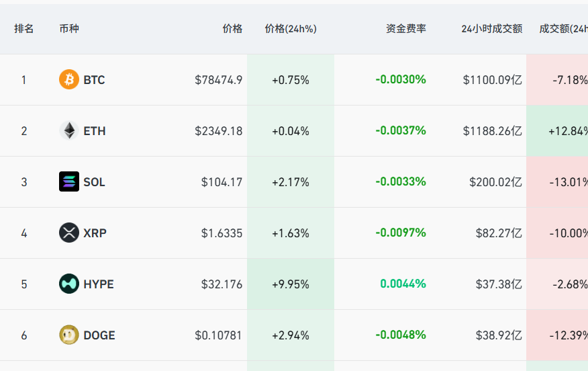The width and height of the screenshot is (588, 371).
Task: Sort by 排名 column header
Action: point(24,29)
